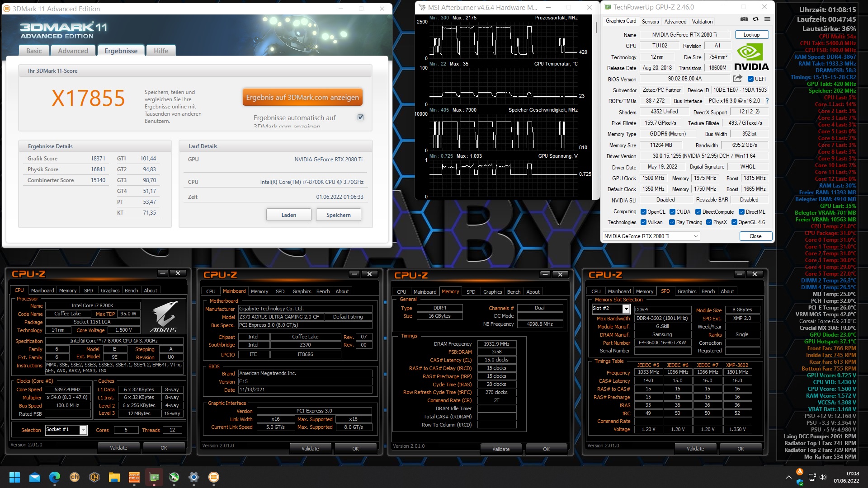868x488 pixels.
Task: Open the volume speaker tray icon
Action: point(823,477)
